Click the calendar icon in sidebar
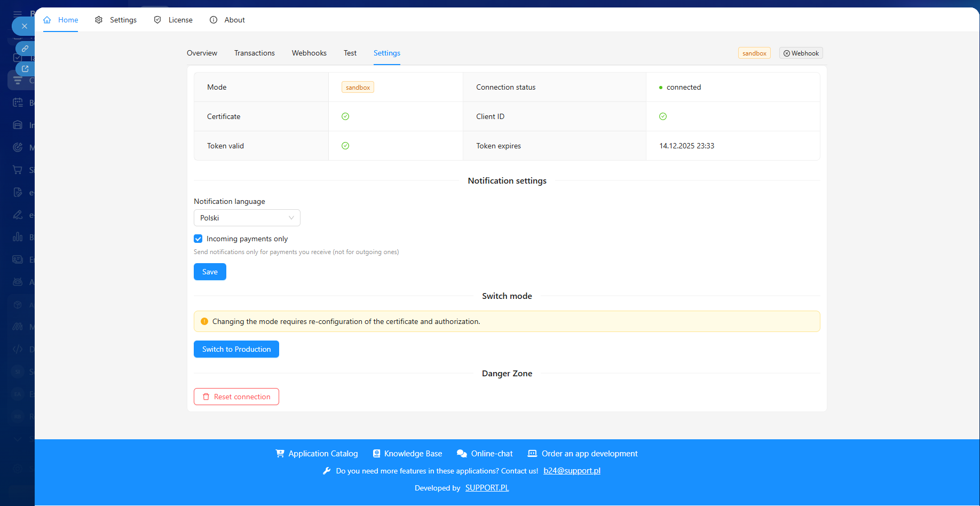 click(18, 102)
